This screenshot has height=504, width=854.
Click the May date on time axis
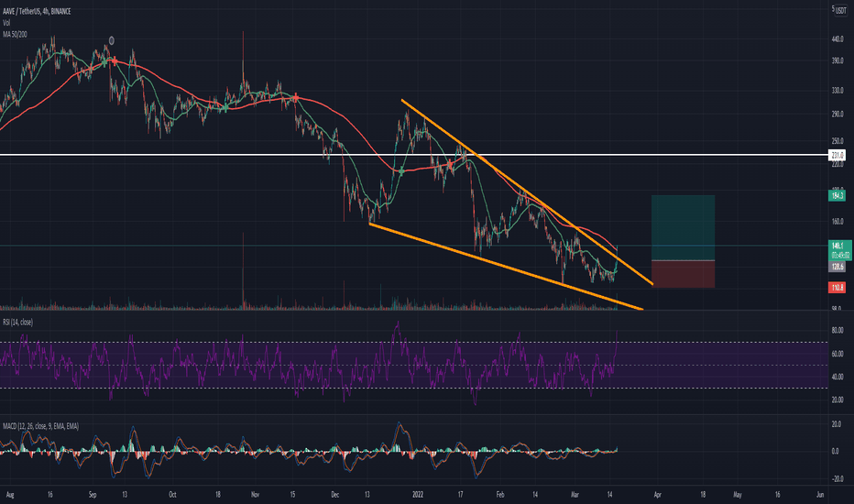[x=738, y=495]
